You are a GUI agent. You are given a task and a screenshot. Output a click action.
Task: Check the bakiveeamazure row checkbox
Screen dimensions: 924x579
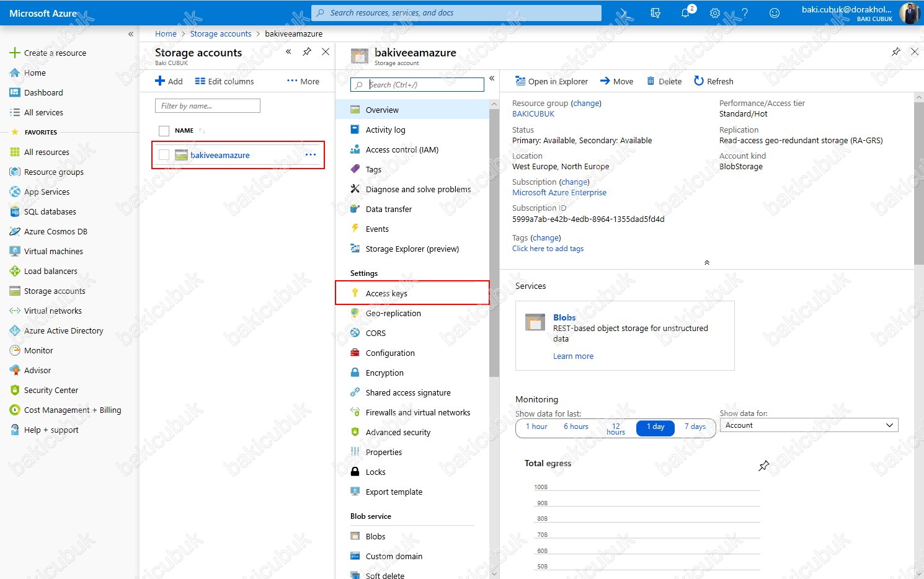click(164, 155)
